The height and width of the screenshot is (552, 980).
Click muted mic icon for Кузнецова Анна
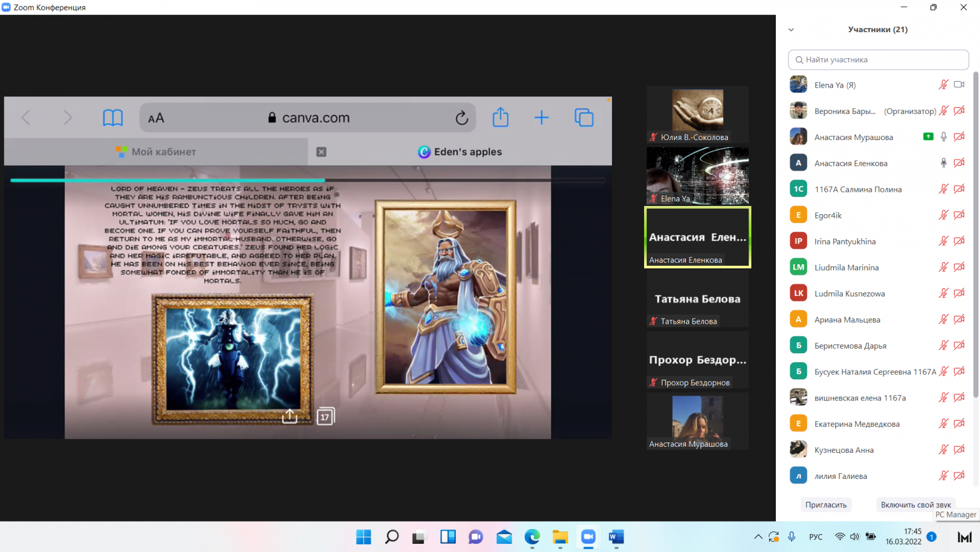coord(944,450)
